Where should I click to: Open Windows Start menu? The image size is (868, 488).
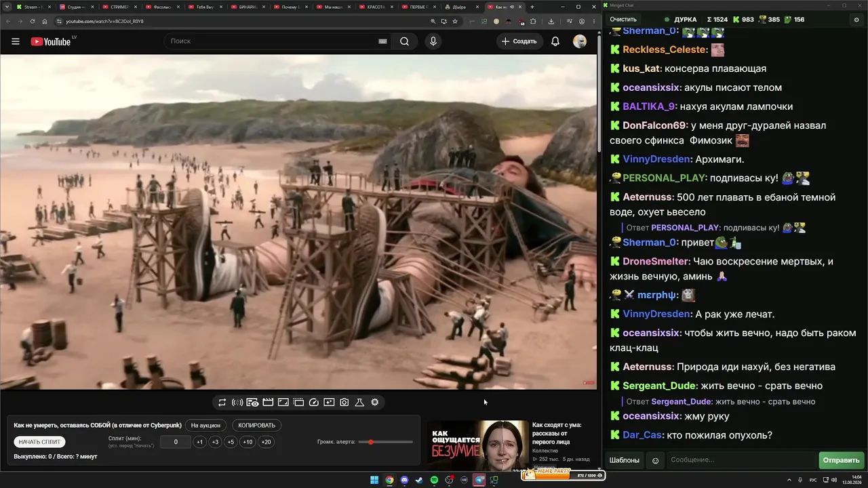(x=374, y=481)
